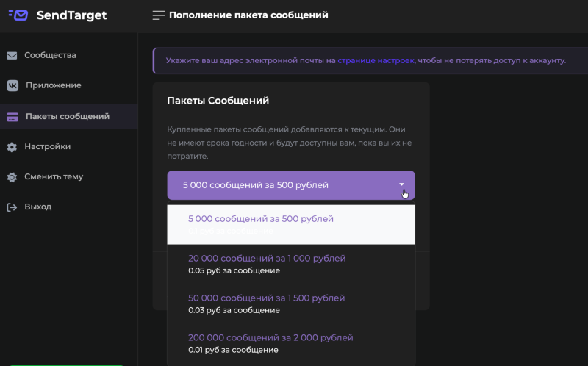
Task: Click the logout arrow icon beside Выход
Action: pos(12,207)
